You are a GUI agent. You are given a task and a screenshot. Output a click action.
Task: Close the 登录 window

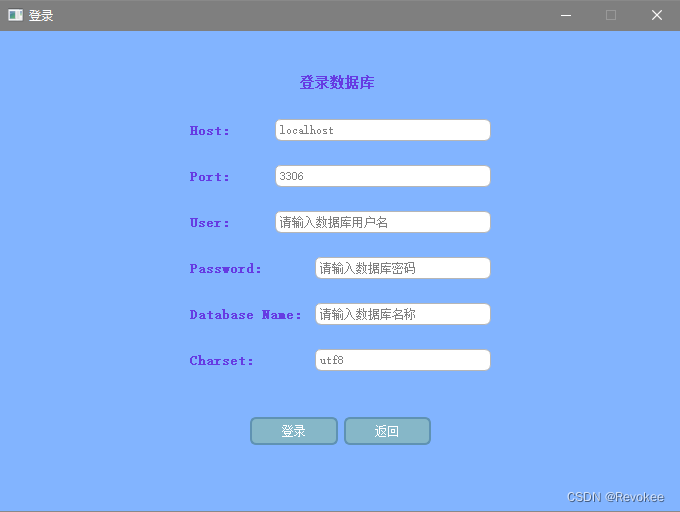[x=657, y=15]
